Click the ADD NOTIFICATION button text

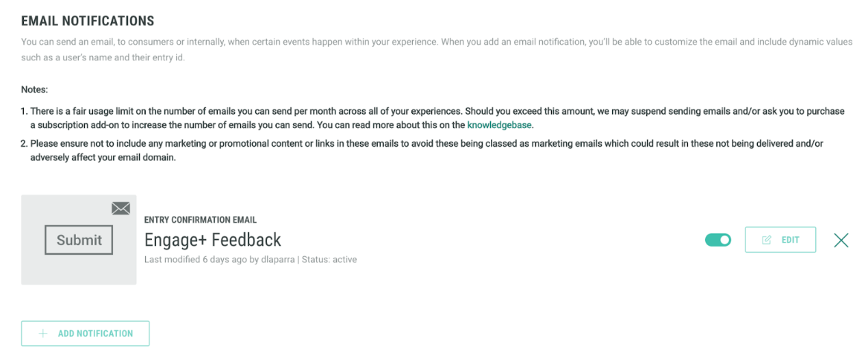95,334
